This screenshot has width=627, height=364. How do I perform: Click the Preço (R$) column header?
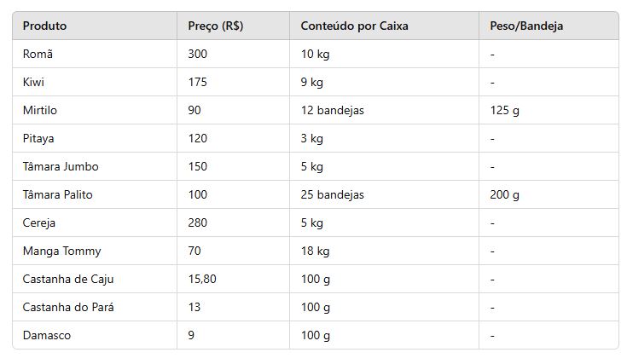[x=216, y=26]
